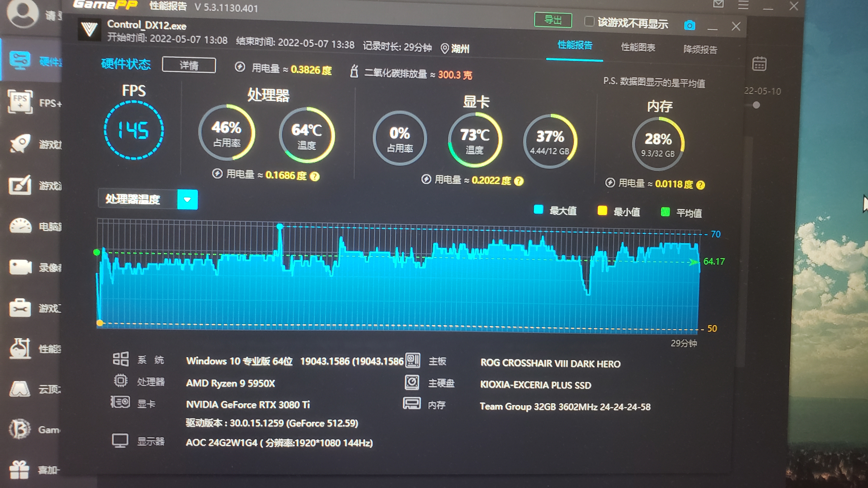Open the toolbox sidebar icon
This screenshot has height=488, width=868.
20,307
